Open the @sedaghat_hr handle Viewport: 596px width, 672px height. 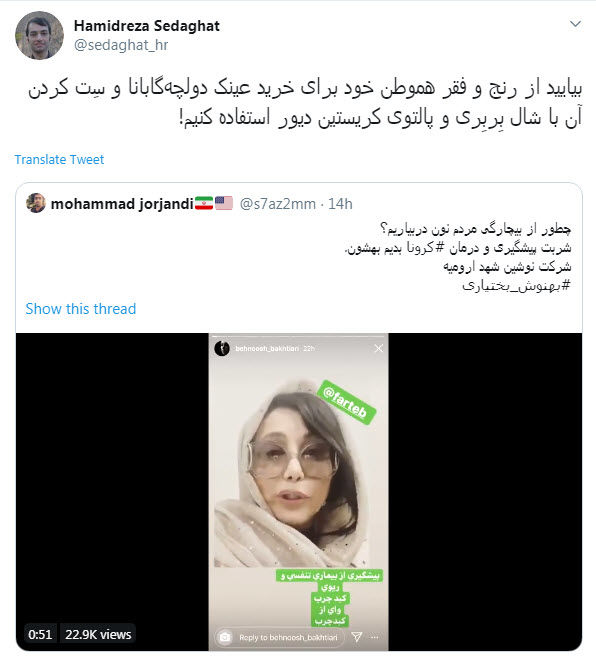(121, 45)
